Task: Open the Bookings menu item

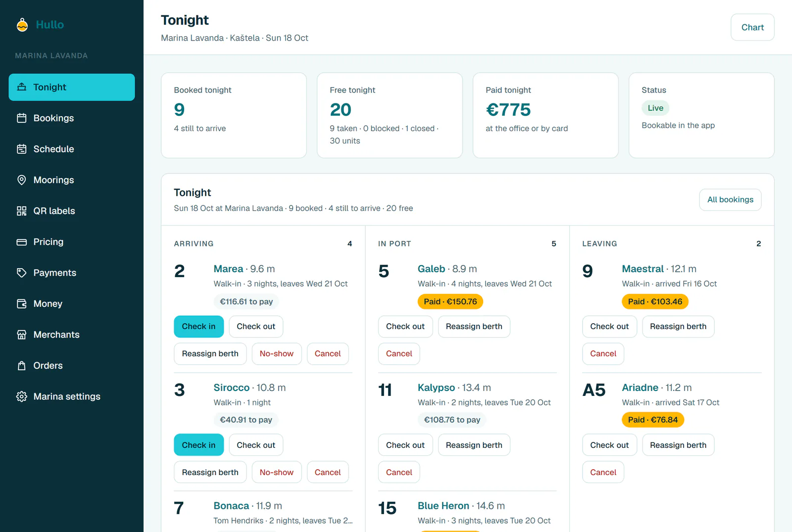Action: 72,118
